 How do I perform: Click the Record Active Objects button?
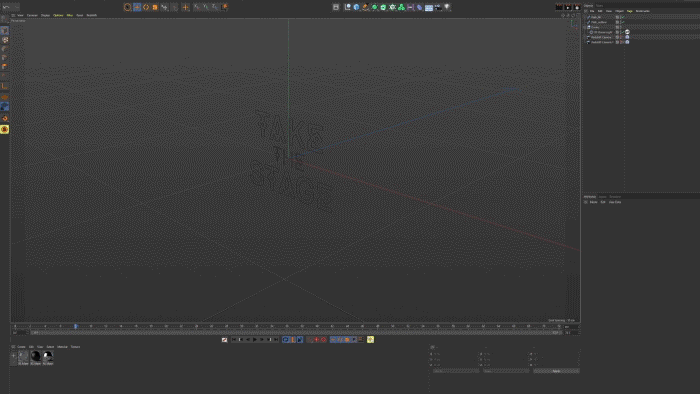317,340
